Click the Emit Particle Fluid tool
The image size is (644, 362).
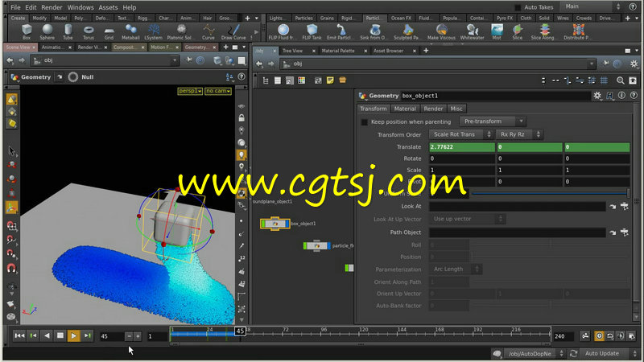(341, 31)
